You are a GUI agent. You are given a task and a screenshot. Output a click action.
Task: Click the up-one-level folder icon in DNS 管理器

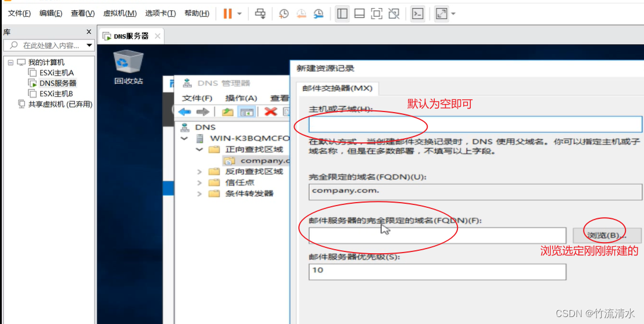click(x=227, y=111)
